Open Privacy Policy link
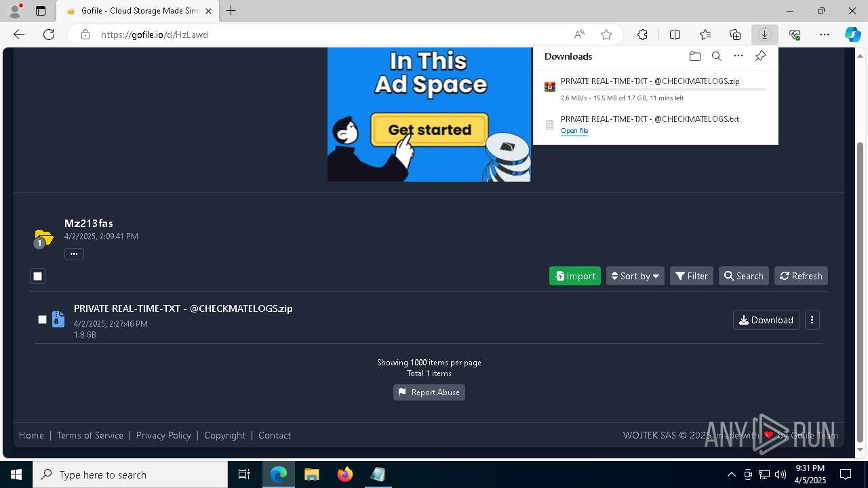The image size is (868, 488). pyautogui.click(x=163, y=435)
